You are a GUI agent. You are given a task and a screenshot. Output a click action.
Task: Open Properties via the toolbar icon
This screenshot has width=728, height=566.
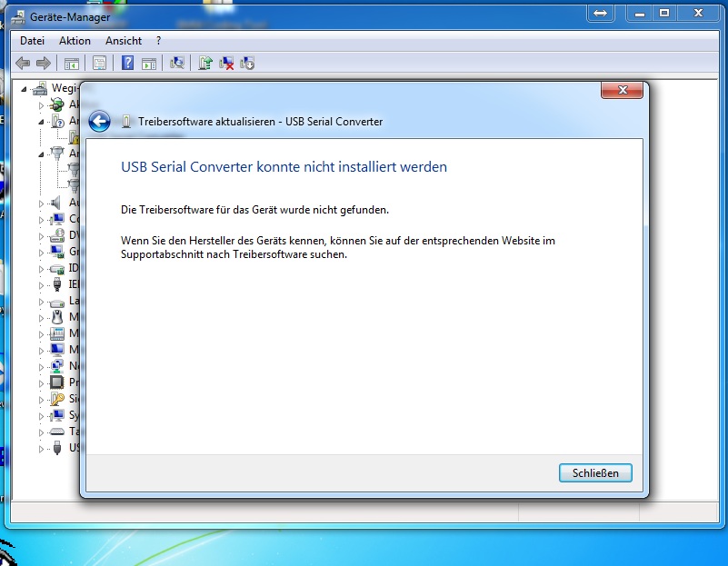99,63
